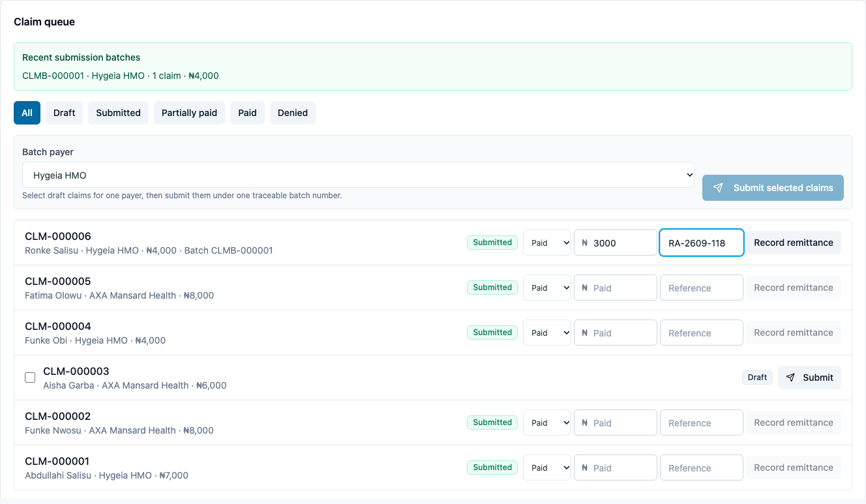866x504 pixels.
Task: Open the status dropdown for CLM-000005
Action: (547, 288)
